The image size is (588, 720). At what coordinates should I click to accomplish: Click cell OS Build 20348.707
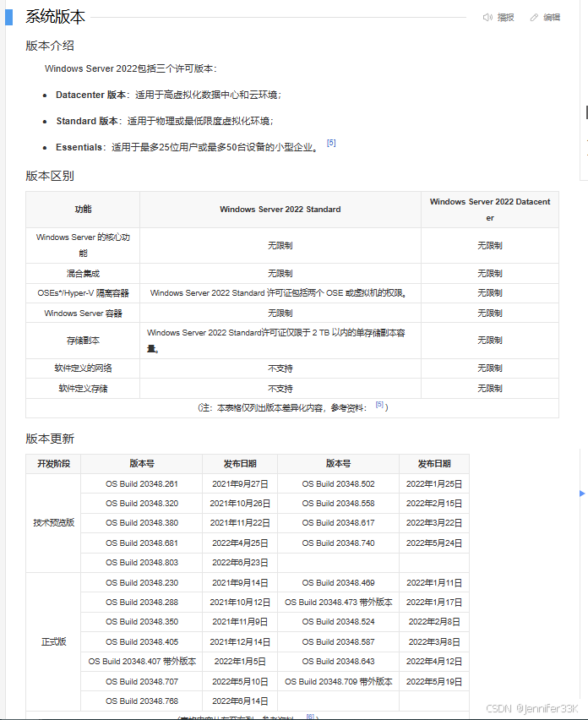pyautogui.click(x=142, y=682)
